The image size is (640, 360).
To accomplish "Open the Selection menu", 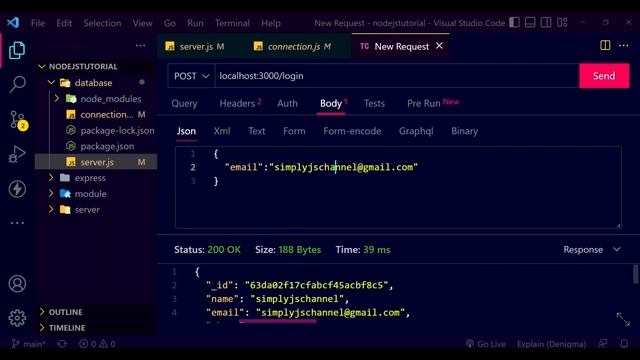I will [x=102, y=23].
